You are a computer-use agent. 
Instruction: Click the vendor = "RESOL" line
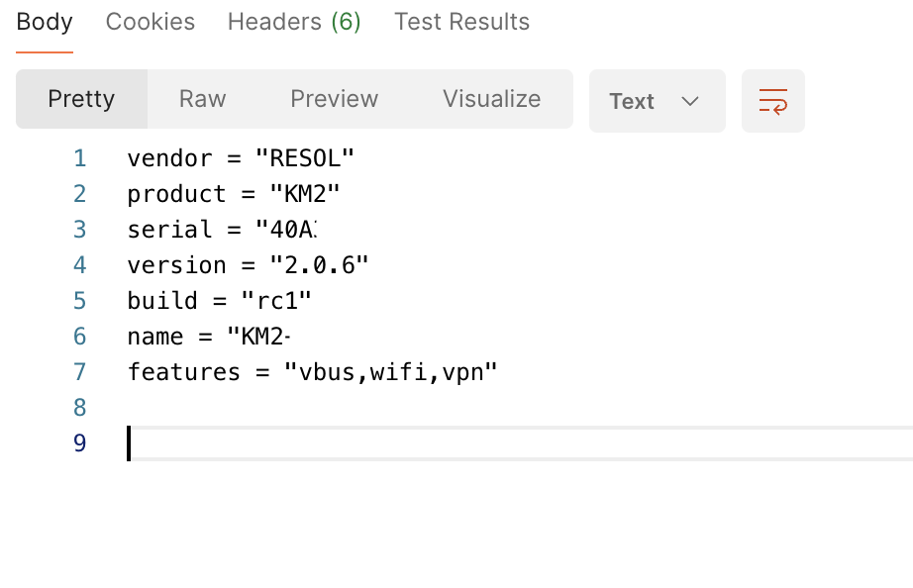pos(241,158)
